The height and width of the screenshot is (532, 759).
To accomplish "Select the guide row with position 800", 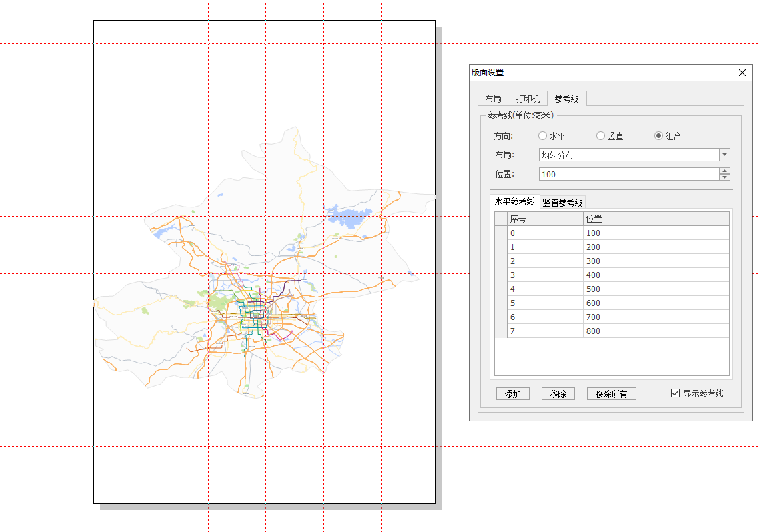I will (x=617, y=331).
